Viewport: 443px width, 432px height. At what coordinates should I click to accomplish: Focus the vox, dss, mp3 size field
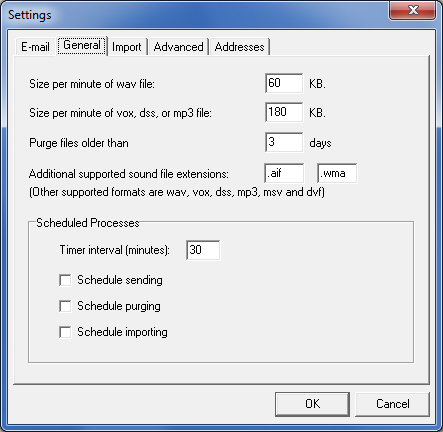tap(284, 112)
